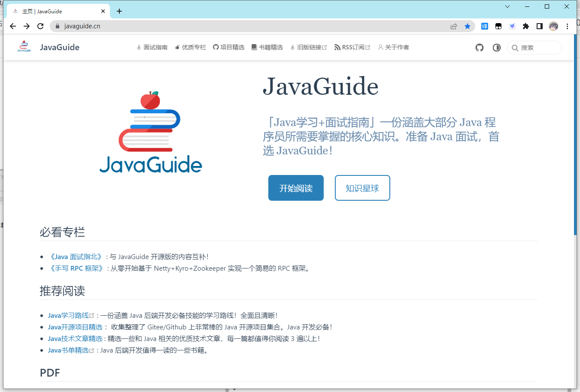Close the 主页 | JavaGuide tab

103,11
